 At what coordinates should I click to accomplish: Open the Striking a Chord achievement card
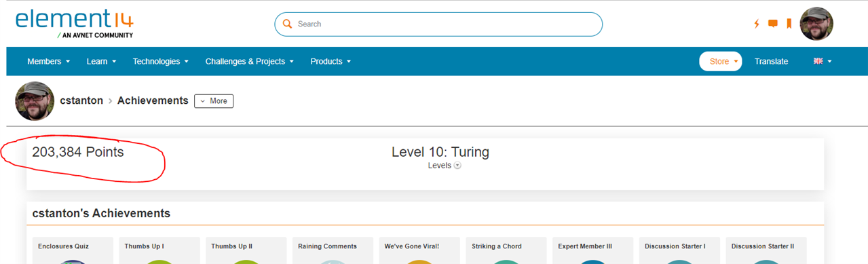click(506, 250)
